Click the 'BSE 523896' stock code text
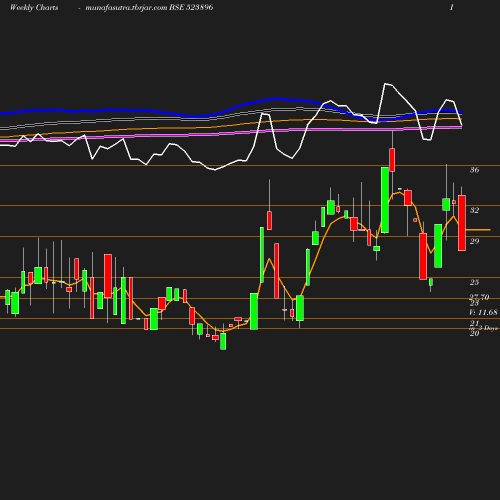This screenshot has height=500, width=500. pos(191,7)
